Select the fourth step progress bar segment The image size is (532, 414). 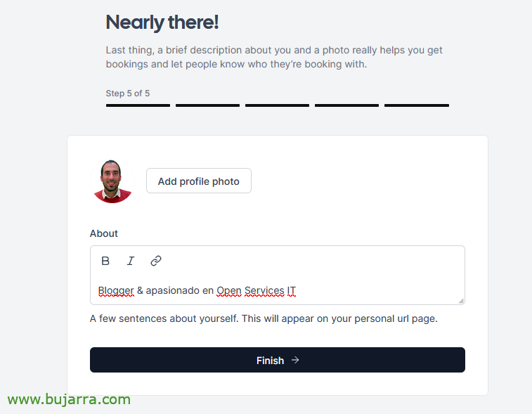click(x=346, y=105)
